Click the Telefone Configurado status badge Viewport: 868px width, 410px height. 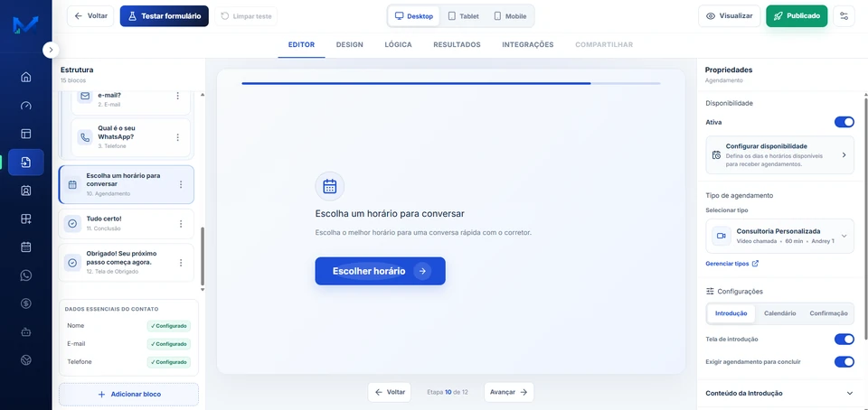pyautogui.click(x=169, y=362)
